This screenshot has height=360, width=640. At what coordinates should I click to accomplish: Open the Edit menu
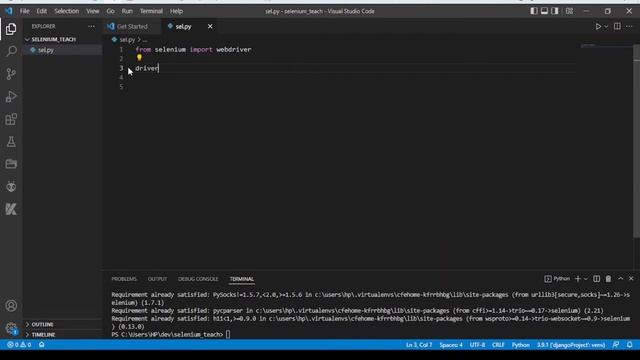click(x=41, y=11)
